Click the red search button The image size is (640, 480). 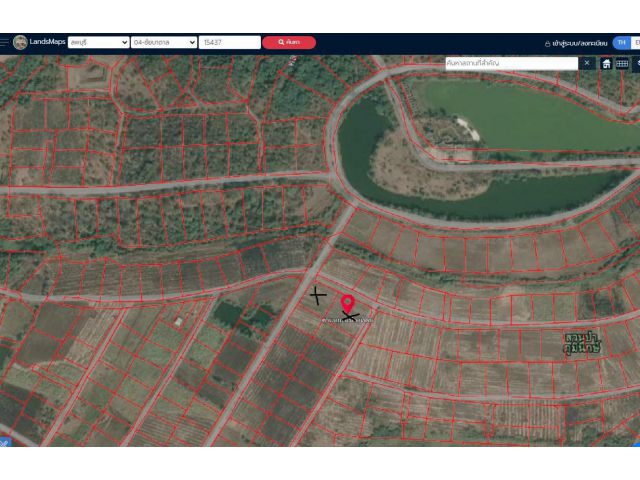[x=289, y=42]
